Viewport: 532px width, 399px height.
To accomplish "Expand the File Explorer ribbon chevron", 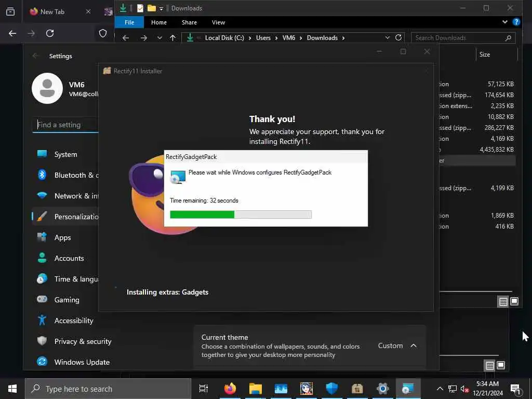I will (505, 22).
